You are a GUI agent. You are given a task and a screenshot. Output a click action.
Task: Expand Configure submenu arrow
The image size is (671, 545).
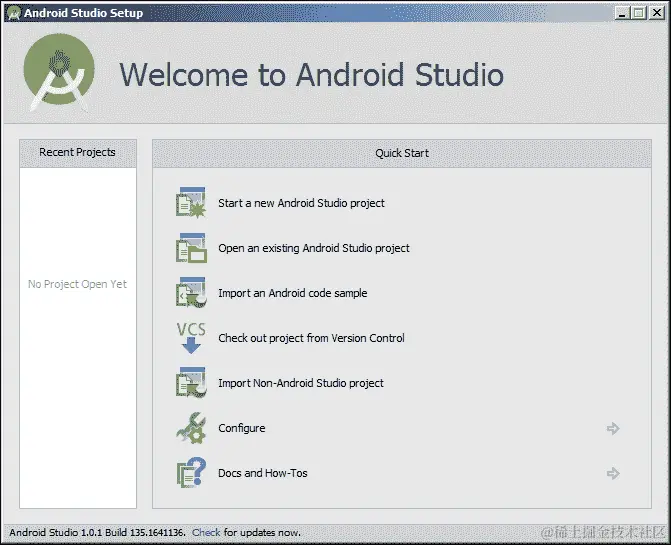click(x=613, y=428)
